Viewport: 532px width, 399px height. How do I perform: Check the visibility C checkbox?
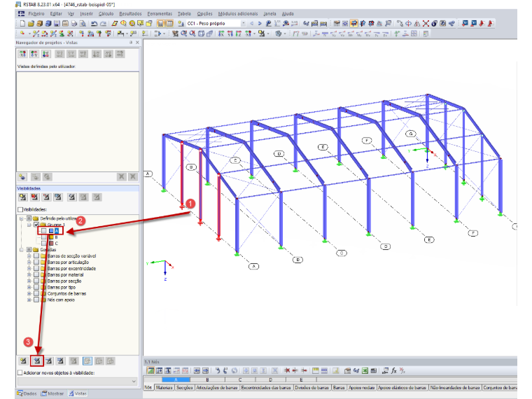(44, 244)
